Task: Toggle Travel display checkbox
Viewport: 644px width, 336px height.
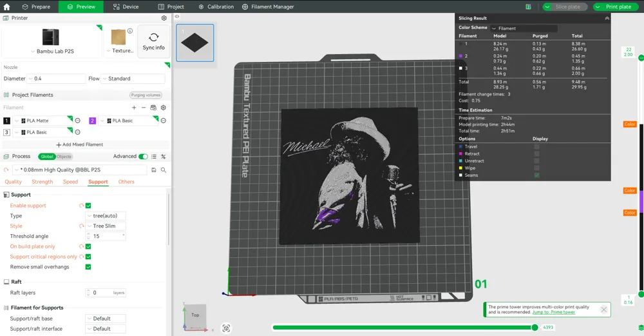Action: click(x=536, y=146)
